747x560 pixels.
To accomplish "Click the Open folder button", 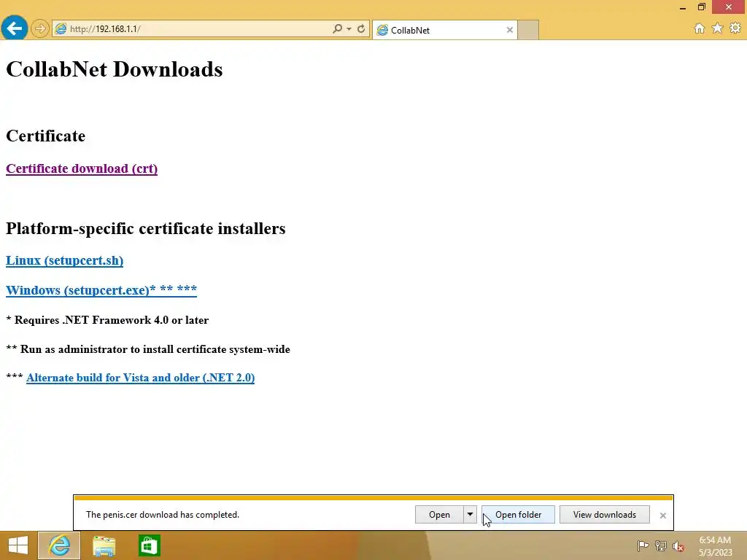I will 519,515.
